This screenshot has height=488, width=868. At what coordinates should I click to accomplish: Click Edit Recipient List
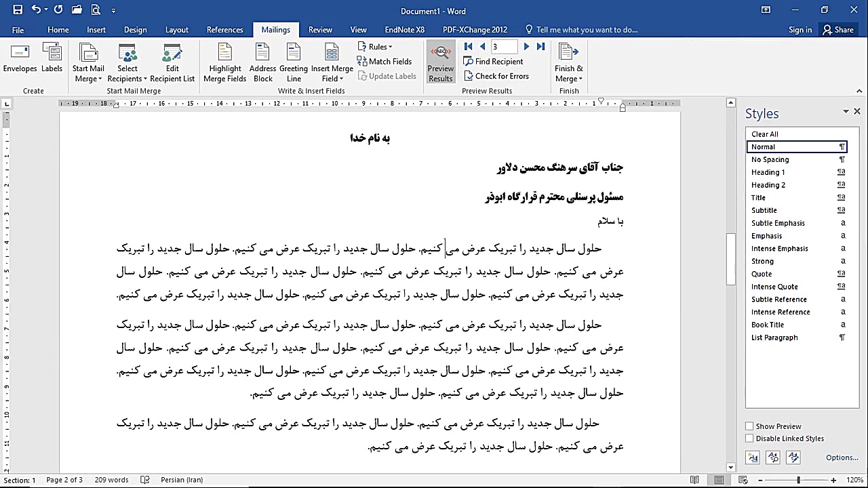click(x=172, y=61)
